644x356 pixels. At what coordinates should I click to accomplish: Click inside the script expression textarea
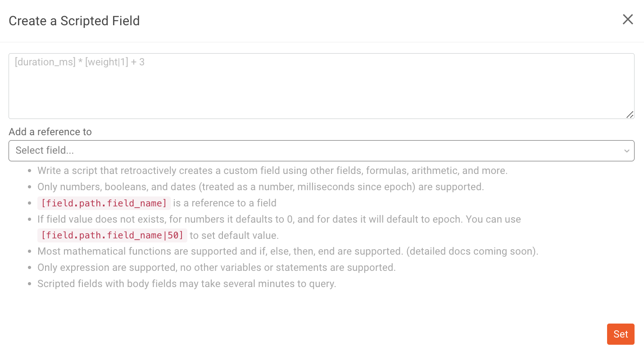pyautogui.click(x=321, y=86)
